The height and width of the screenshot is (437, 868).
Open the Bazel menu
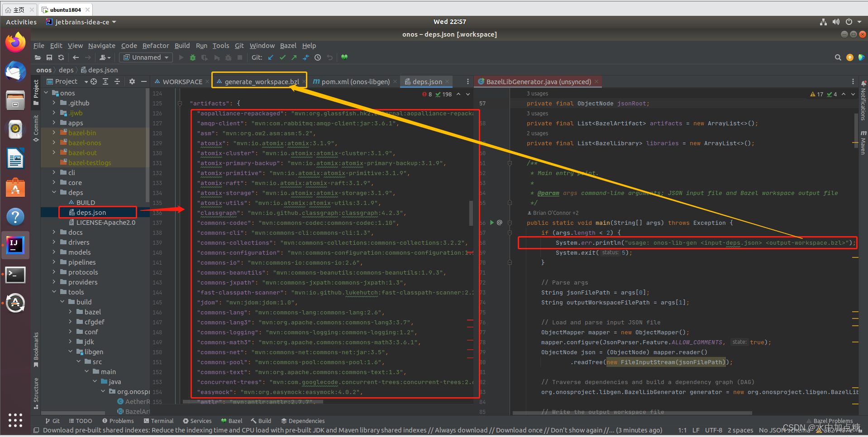[x=288, y=46]
